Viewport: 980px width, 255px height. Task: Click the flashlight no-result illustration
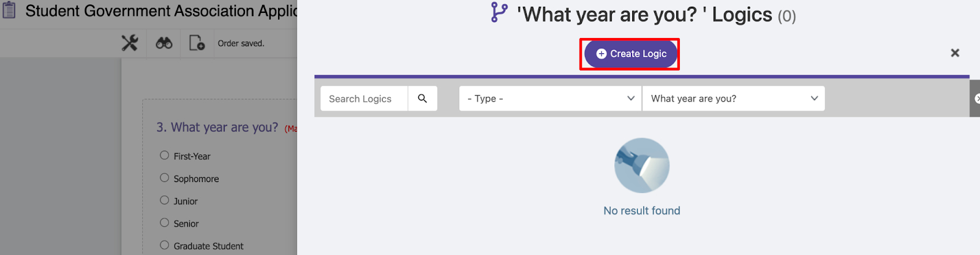(x=642, y=166)
